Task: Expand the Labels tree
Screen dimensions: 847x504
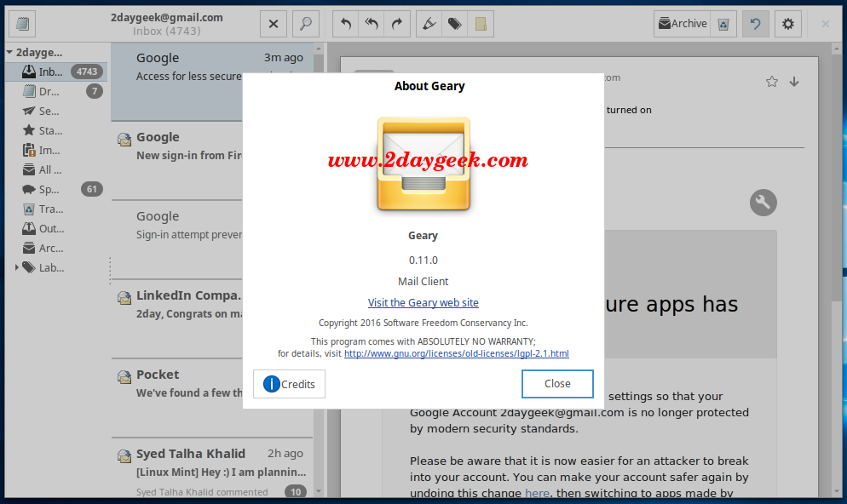Action: tap(17, 267)
